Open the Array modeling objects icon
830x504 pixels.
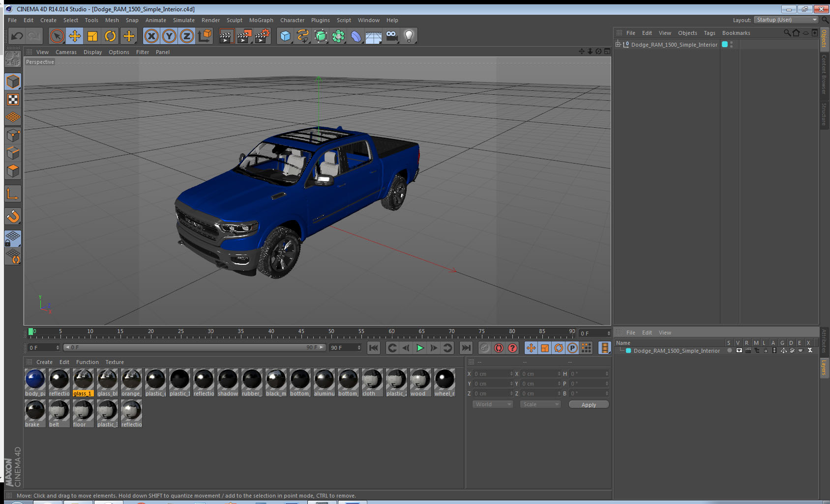[338, 36]
